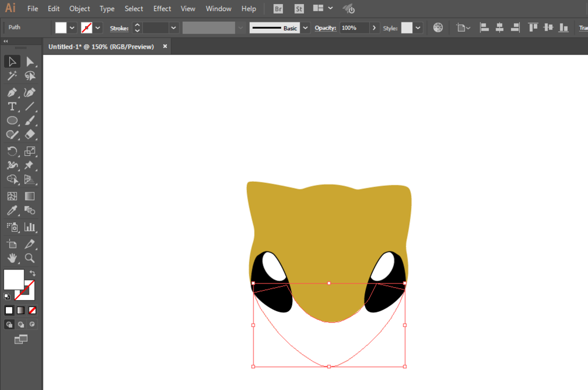Open the Object menu
The image size is (588, 390).
point(79,9)
